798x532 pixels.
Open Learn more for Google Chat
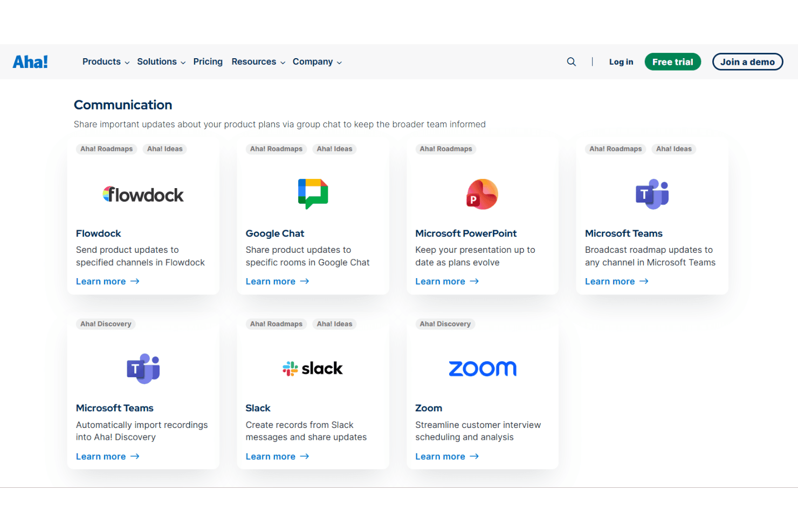277,281
